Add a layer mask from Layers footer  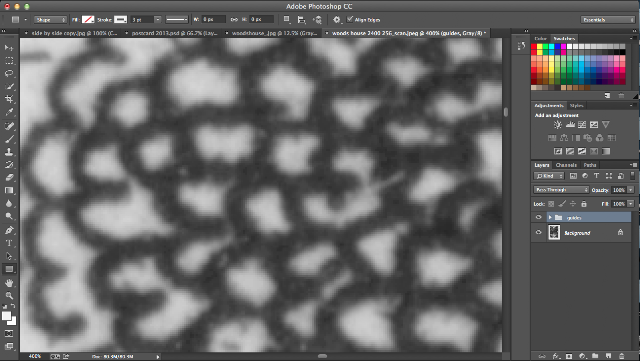click(x=569, y=356)
